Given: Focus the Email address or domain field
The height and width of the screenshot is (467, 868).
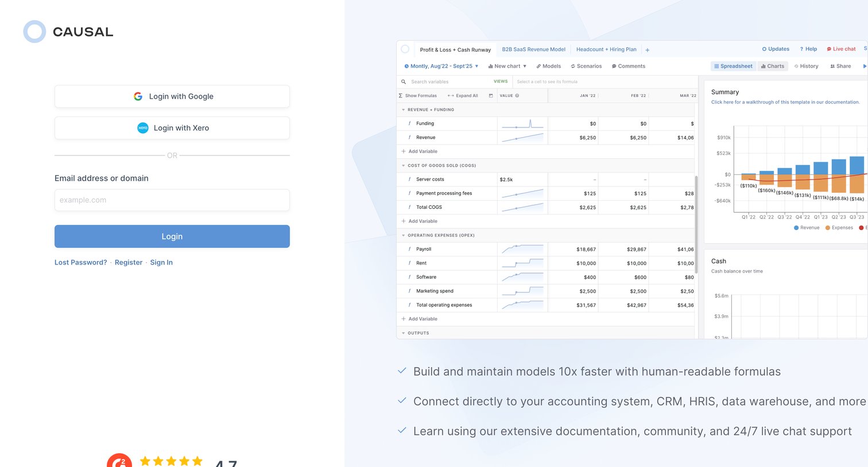Looking at the screenshot, I should point(172,200).
